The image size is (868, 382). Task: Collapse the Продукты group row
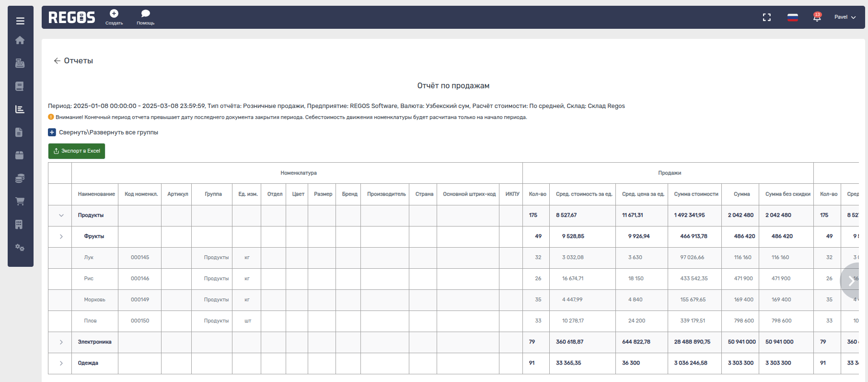coord(61,215)
